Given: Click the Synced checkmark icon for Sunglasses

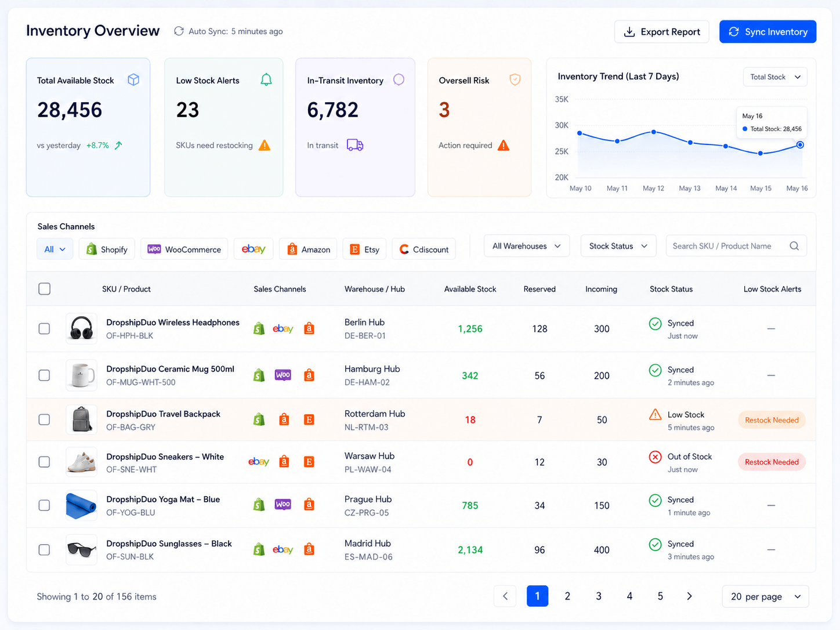Looking at the screenshot, I should click(x=655, y=544).
